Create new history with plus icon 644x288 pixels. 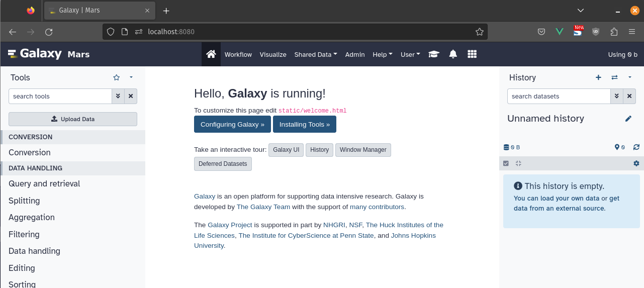(598, 77)
